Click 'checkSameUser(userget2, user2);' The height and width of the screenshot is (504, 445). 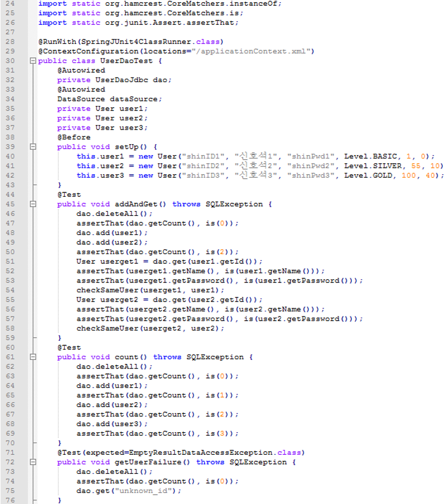[150, 329]
